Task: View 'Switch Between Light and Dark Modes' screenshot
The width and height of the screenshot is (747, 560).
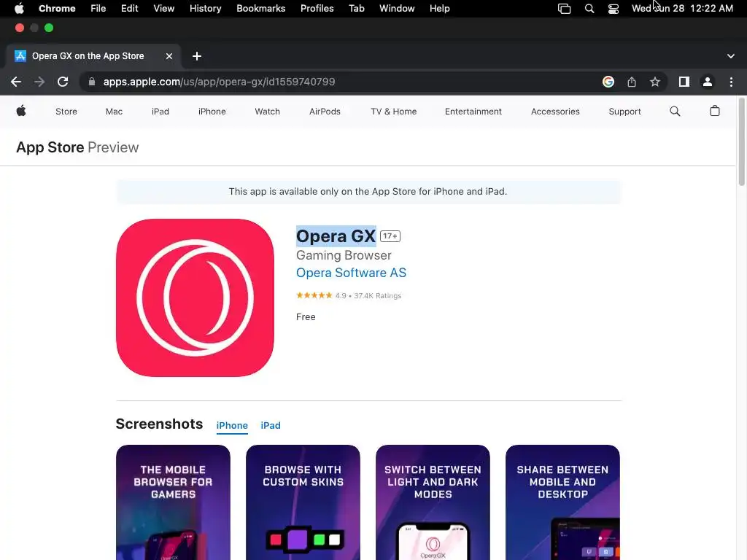Action: click(433, 502)
